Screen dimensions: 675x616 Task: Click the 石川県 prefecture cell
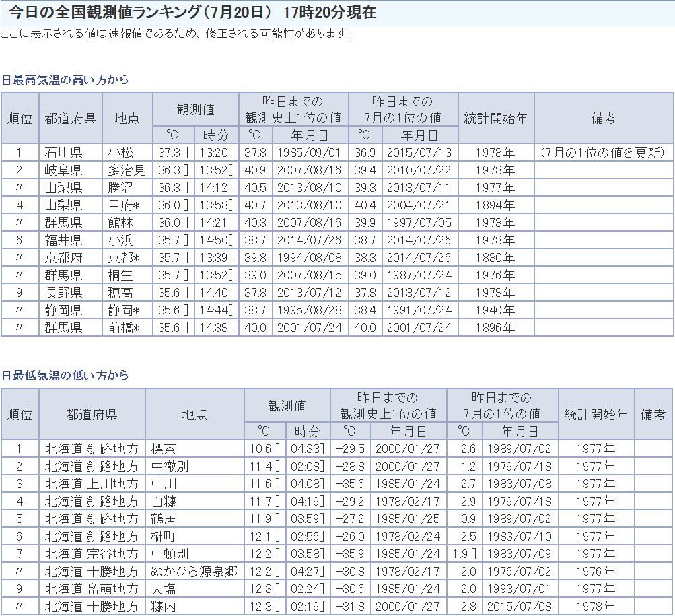pyautogui.click(x=63, y=153)
